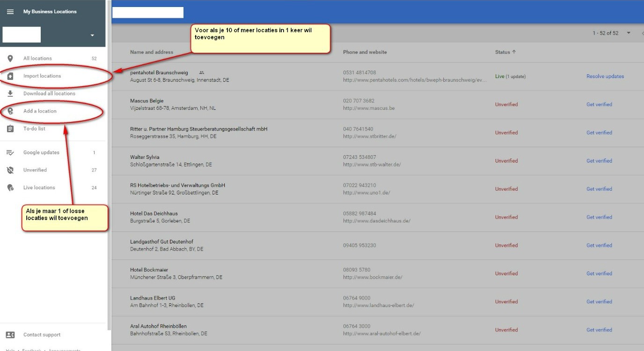Screen dimensions: 644x351
Task: Open Contact support
Action: [x=42, y=335]
